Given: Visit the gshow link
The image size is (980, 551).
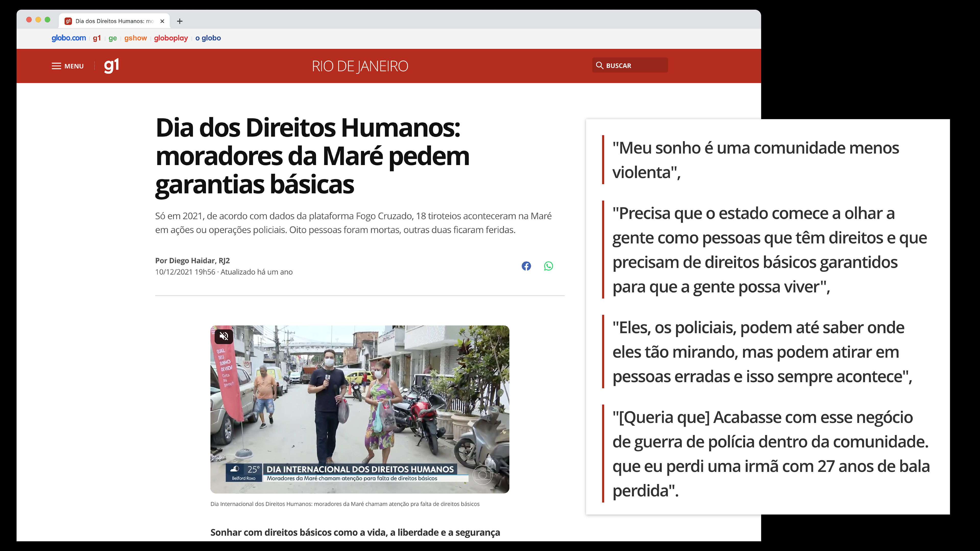Looking at the screenshot, I should 136,38.
